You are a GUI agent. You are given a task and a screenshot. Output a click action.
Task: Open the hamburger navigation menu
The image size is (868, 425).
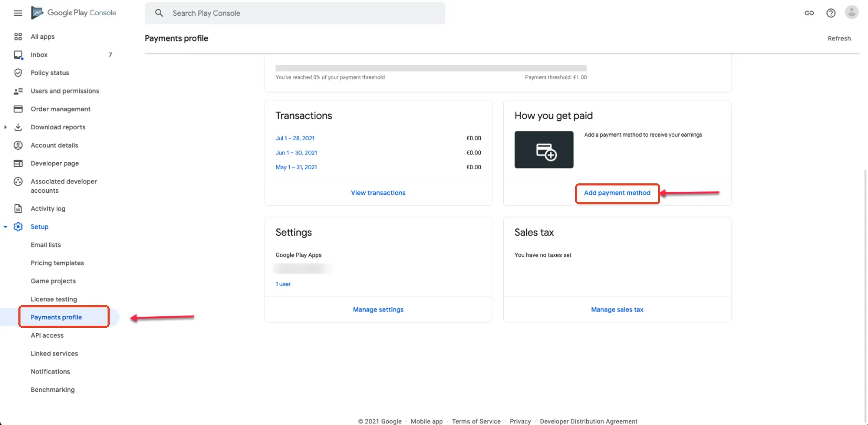click(x=18, y=13)
